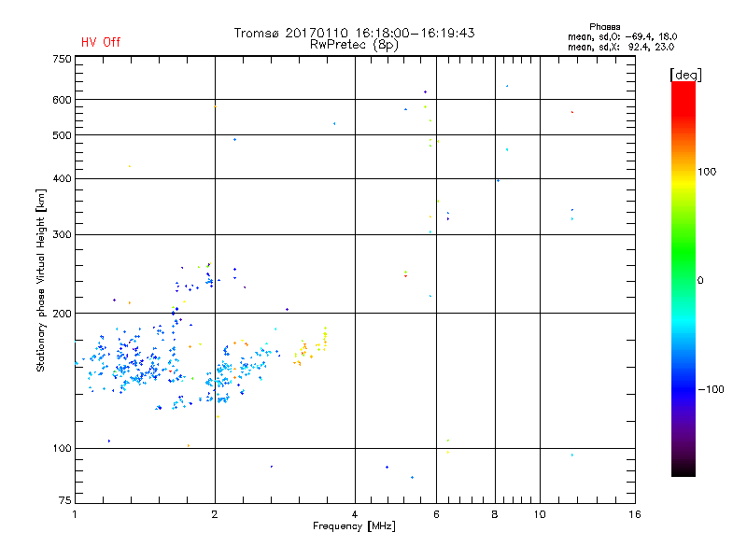Pick the black bottom of the colorbar
The height and width of the screenshot is (560, 747).
coord(684,469)
